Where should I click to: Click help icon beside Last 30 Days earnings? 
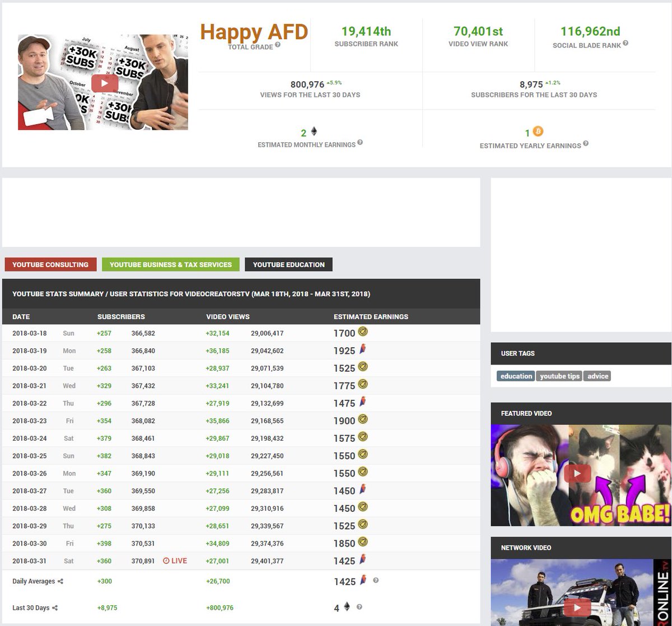(359, 606)
